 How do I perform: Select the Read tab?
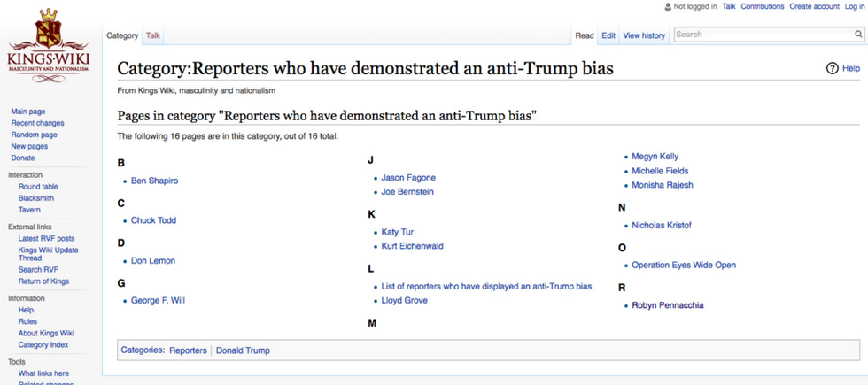pos(585,35)
